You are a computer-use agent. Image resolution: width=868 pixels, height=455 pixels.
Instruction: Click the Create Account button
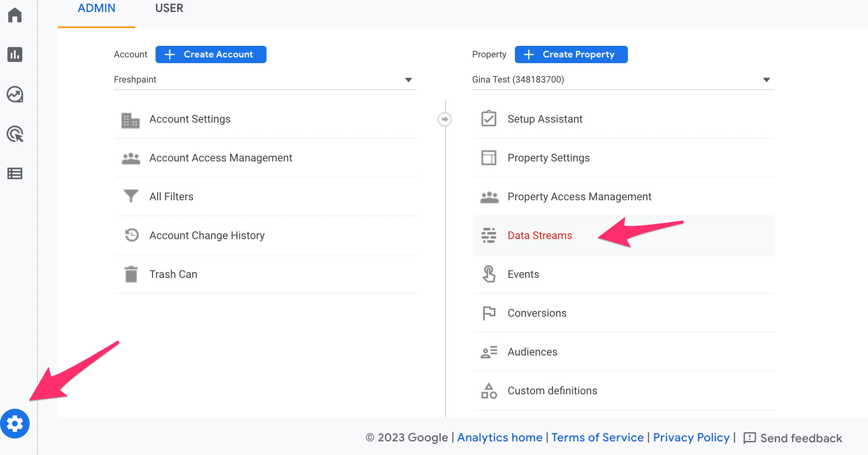tap(211, 55)
